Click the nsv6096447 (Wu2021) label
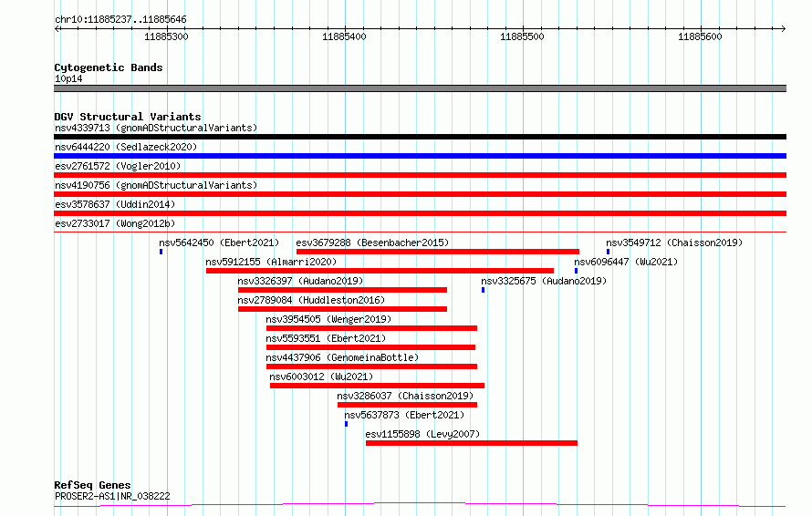This screenshot has height=516, width=812. pos(626,262)
